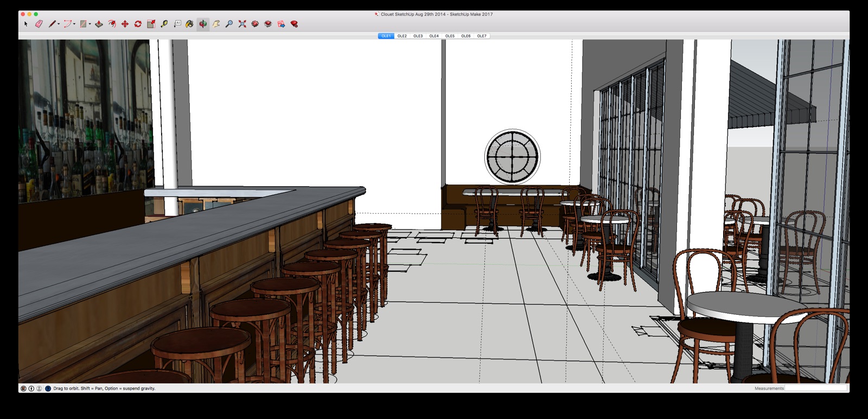This screenshot has width=868, height=419.
Task: Switch to the OLE1 scene tab
Action: [386, 36]
